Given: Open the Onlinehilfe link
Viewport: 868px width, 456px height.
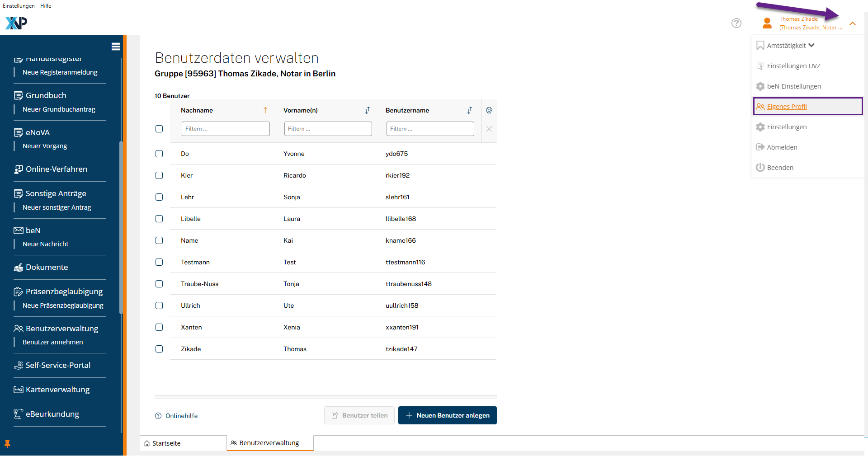Looking at the screenshot, I should 181,416.
